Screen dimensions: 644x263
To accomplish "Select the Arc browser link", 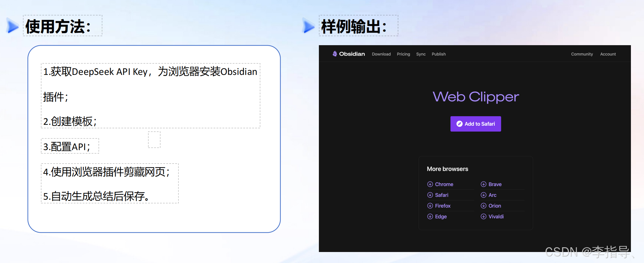I will 493,195.
